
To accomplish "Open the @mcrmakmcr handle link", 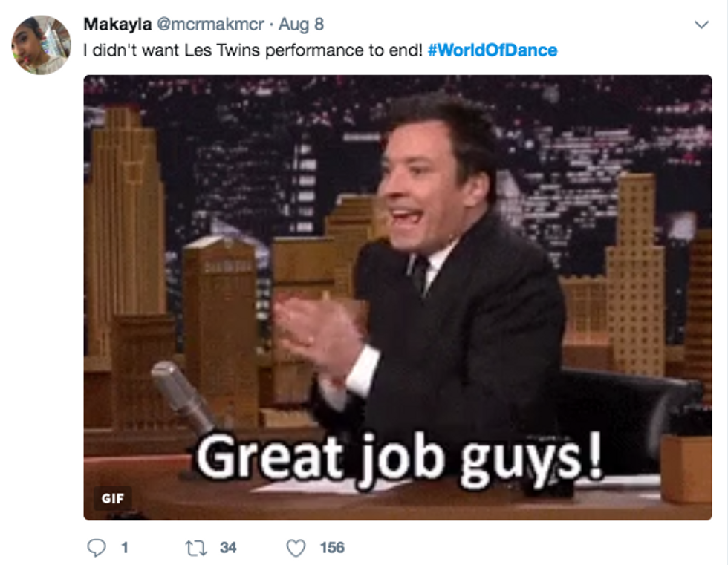I will point(210,24).
